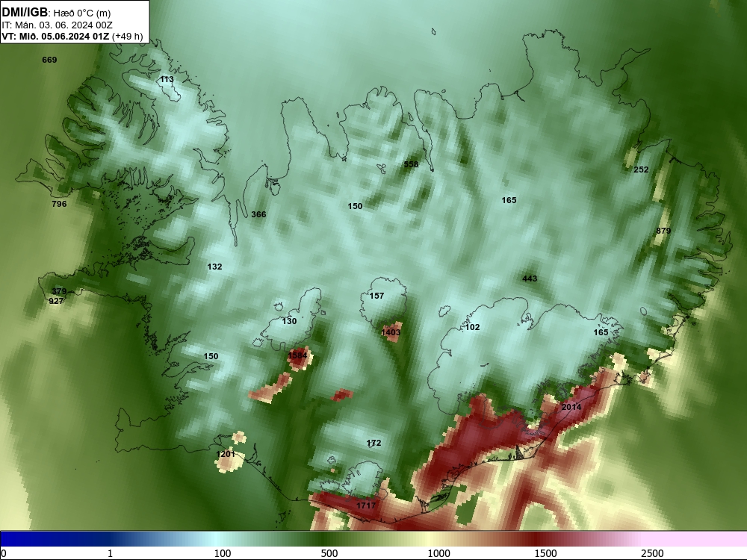Click the 927 value label
747x560 pixels.
pos(56,302)
